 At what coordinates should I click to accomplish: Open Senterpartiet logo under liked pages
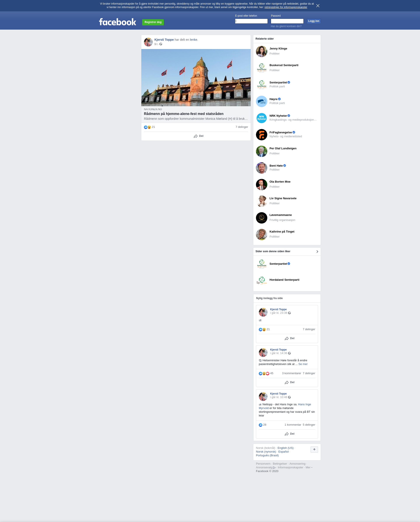tap(262, 264)
